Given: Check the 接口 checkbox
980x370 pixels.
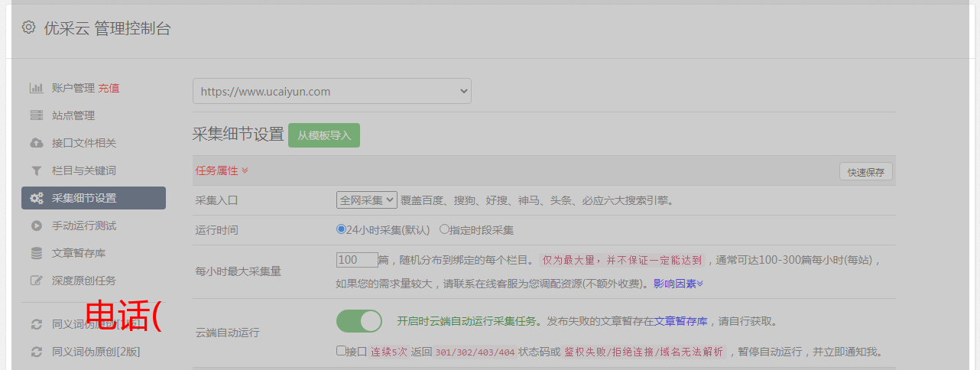Looking at the screenshot, I should (x=341, y=351).
